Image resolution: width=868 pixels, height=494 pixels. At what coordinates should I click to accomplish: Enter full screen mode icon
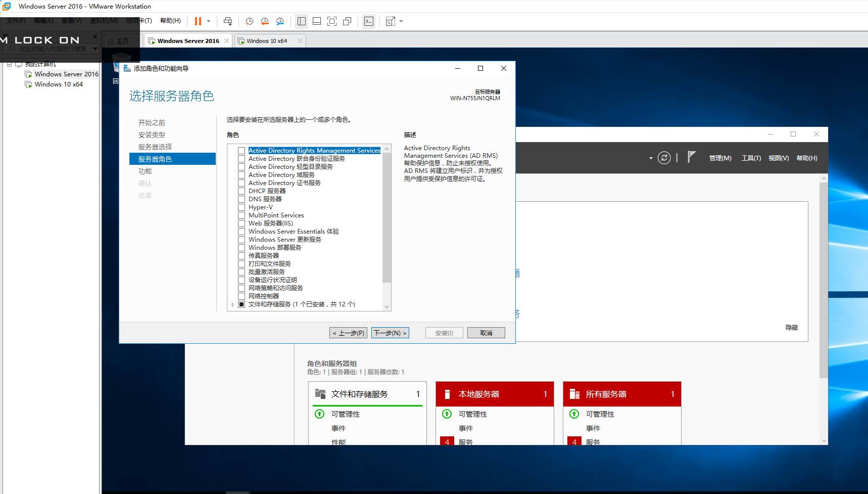(332, 21)
